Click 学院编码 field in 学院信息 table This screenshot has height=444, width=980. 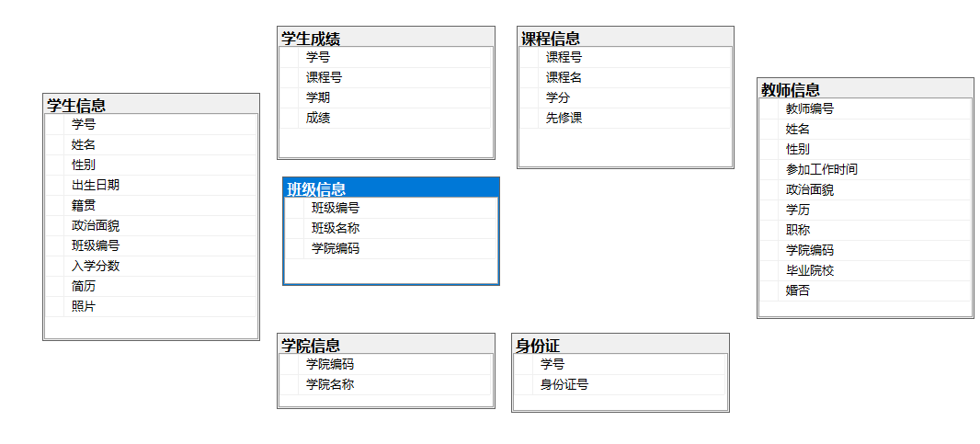point(385,364)
